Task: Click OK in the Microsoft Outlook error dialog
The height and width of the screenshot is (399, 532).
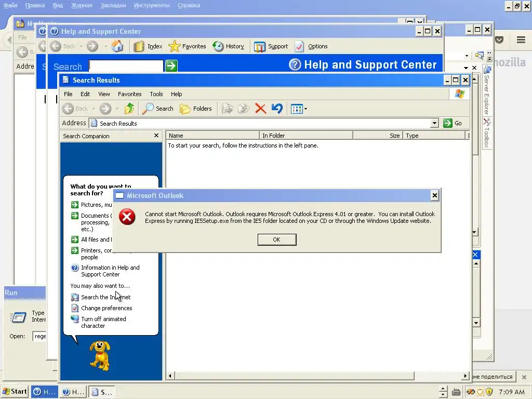Action: (277, 240)
